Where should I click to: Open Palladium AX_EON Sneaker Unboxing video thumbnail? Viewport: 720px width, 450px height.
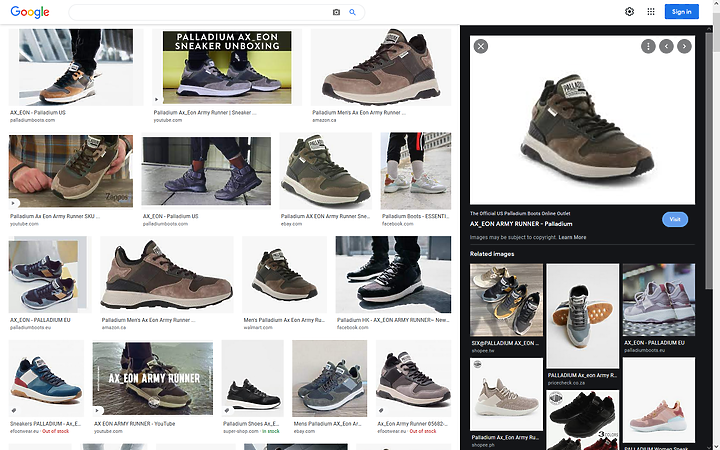click(x=227, y=67)
